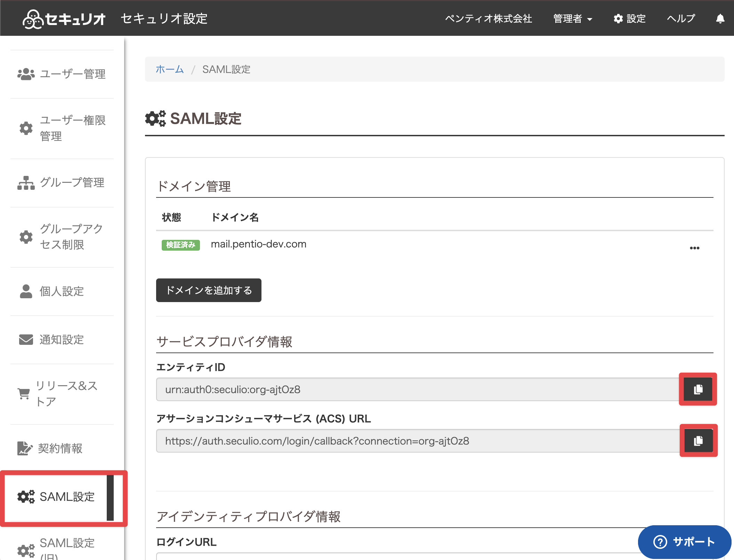Click the エンティティID input field
734x560 pixels.
(x=418, y=389)
